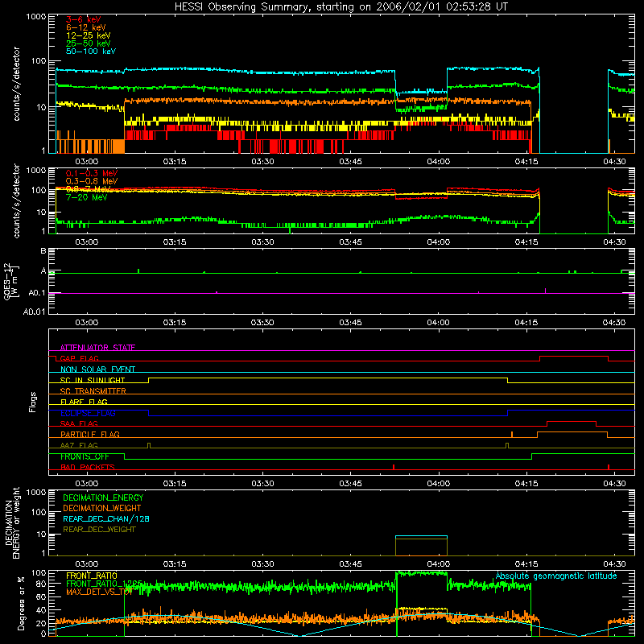Click the green 7-20 MeV legend label
644x644 pixels.
(x=86, y=197)
